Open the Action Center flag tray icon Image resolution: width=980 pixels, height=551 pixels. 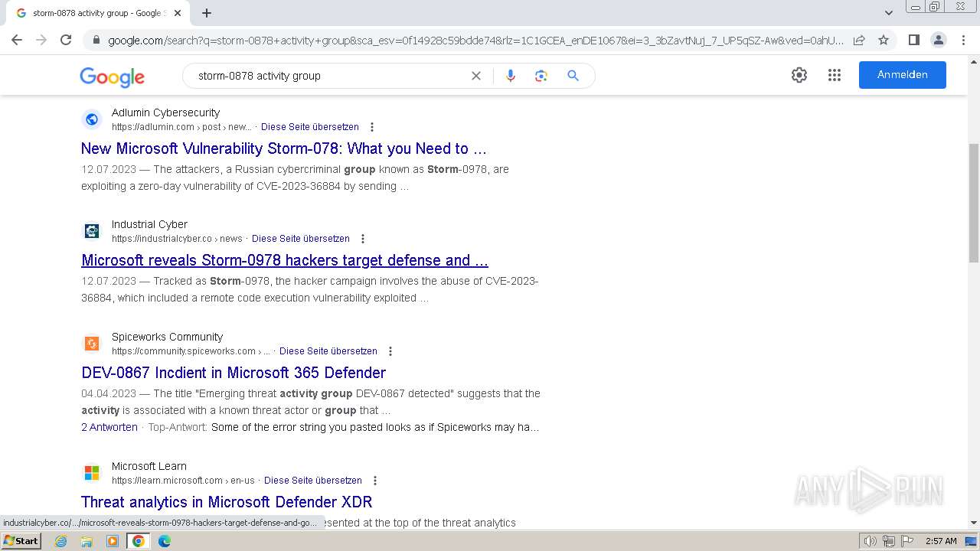(x=907, y=541)
